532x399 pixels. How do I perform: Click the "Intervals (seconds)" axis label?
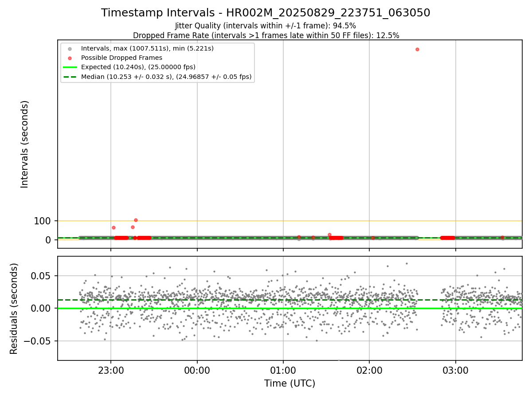click(x=25, y=144)
